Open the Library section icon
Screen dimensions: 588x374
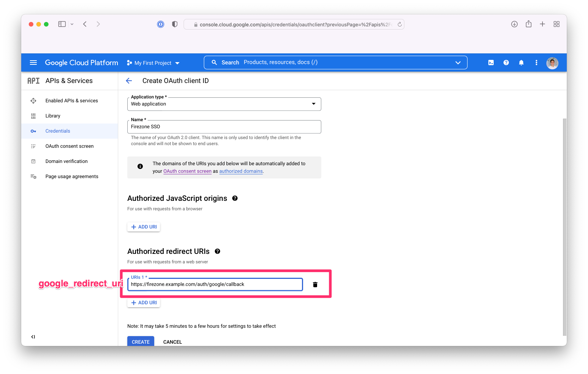pos(33,116)
